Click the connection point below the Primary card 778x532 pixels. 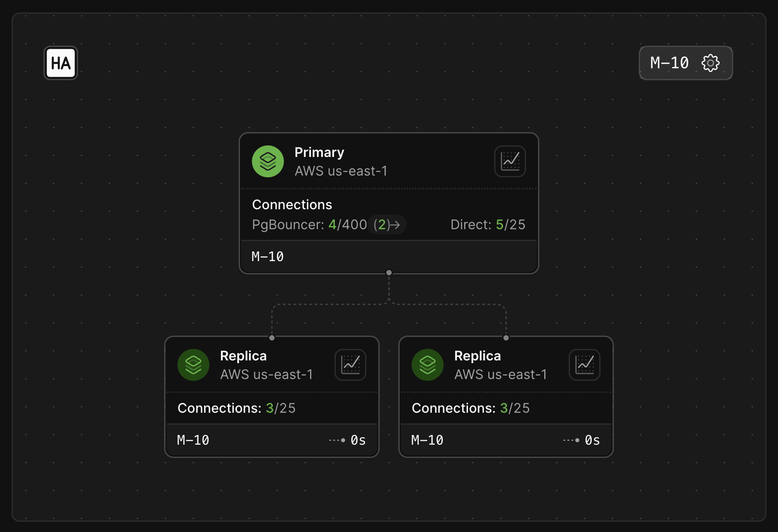pos(389,273)
